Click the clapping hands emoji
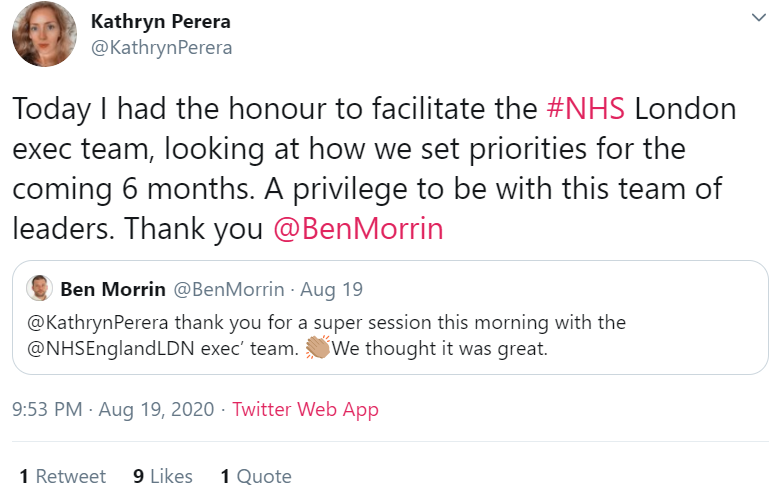Screen dimensions: 779x500 tap(318, 349)
